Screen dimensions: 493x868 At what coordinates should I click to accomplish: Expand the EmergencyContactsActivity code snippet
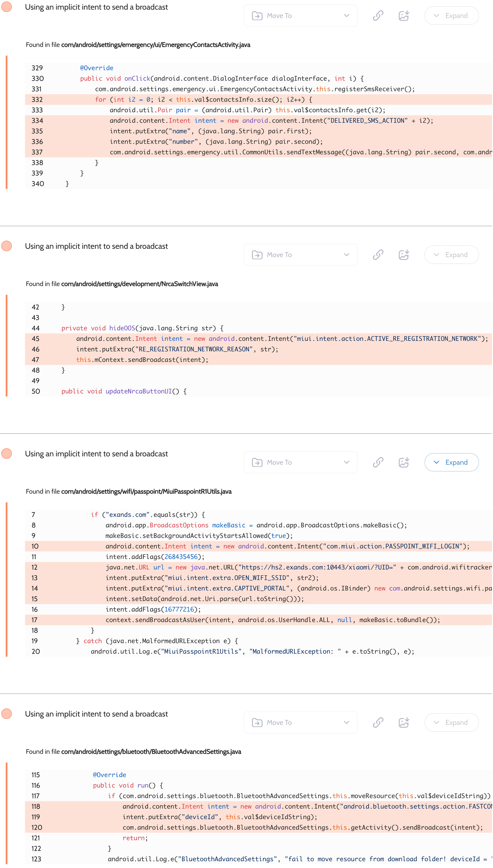point(451,16)
